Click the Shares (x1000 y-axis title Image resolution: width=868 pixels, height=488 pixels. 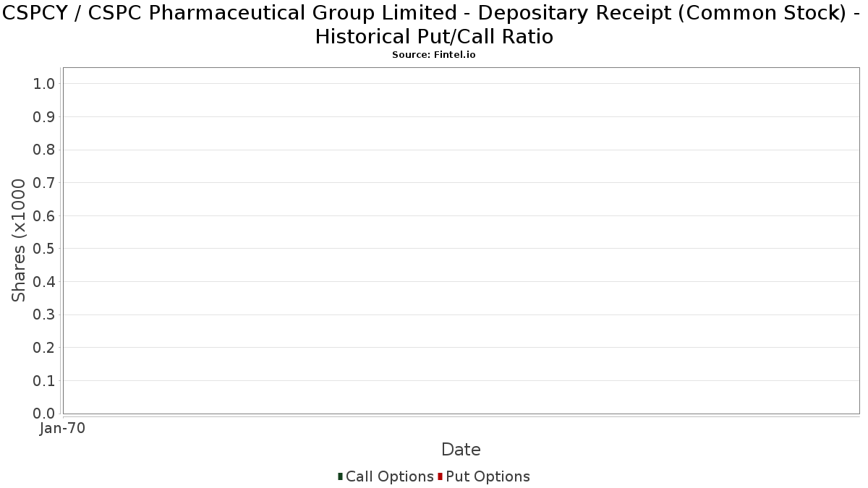[x=19, y=241]
